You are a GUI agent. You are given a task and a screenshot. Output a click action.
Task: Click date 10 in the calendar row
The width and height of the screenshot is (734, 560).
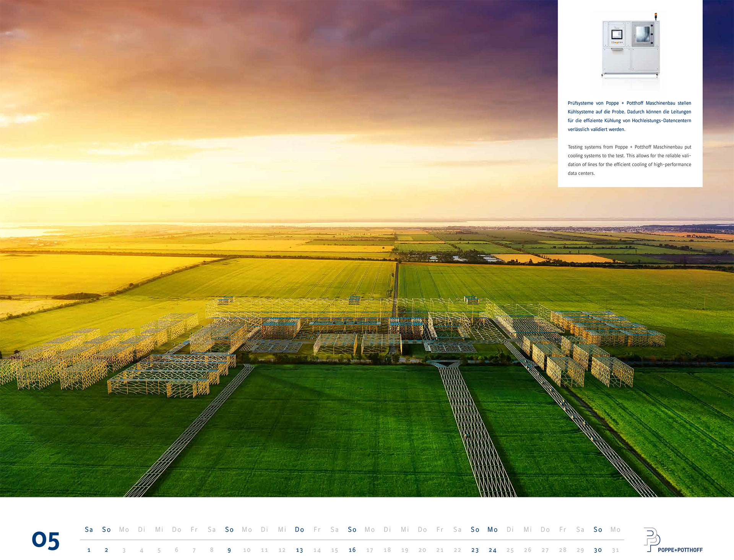pos(247,550)
